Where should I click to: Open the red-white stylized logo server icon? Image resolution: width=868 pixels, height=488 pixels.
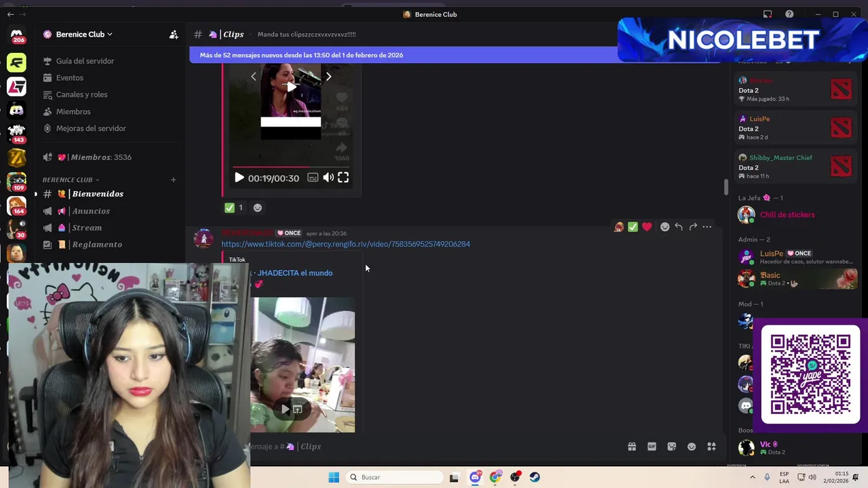click(x=16, y=87)
